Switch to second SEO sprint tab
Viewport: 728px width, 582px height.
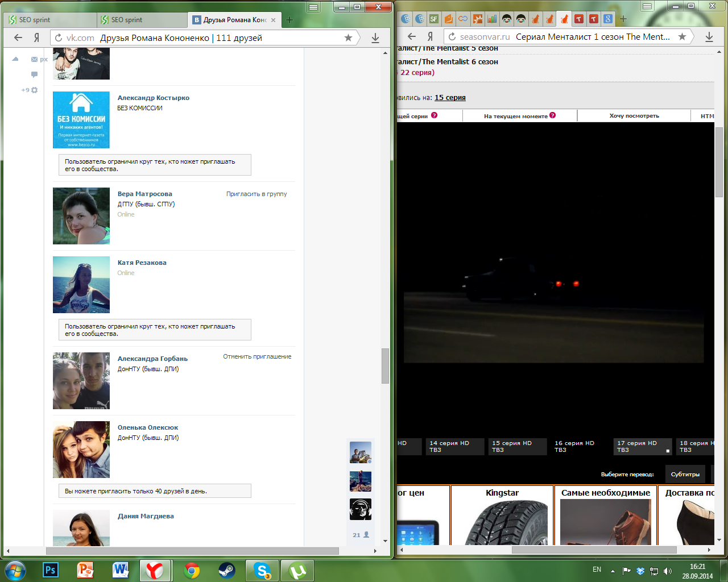coord(142,20)
